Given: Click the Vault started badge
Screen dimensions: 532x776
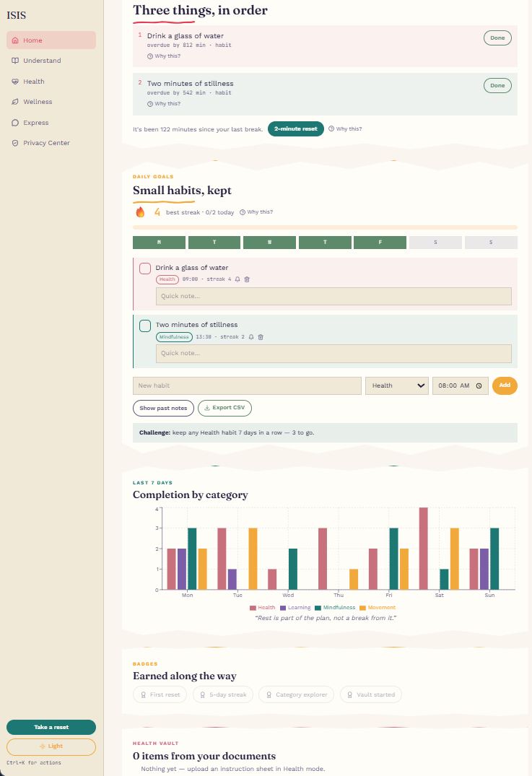Looking at the screenshot, I should 371,694.
